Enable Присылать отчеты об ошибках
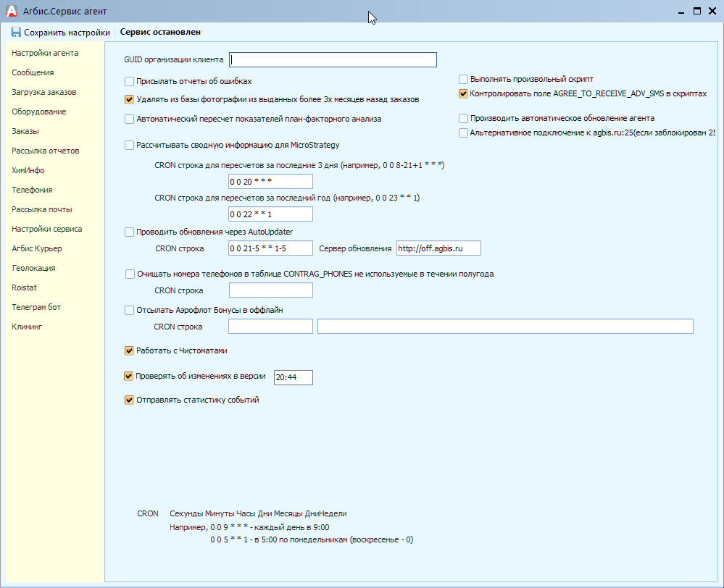The image size is (724, 588). click(x=129, y=81)
